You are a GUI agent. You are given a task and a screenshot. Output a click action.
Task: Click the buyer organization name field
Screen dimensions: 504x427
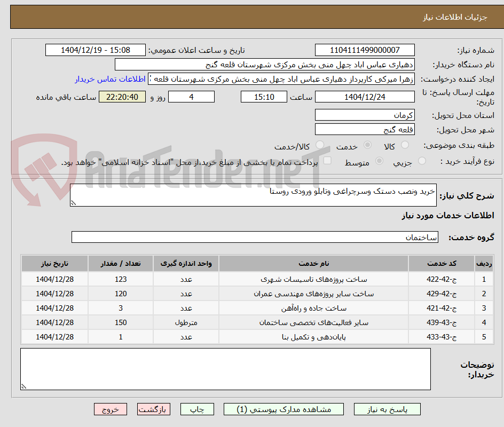pos(265,65)
